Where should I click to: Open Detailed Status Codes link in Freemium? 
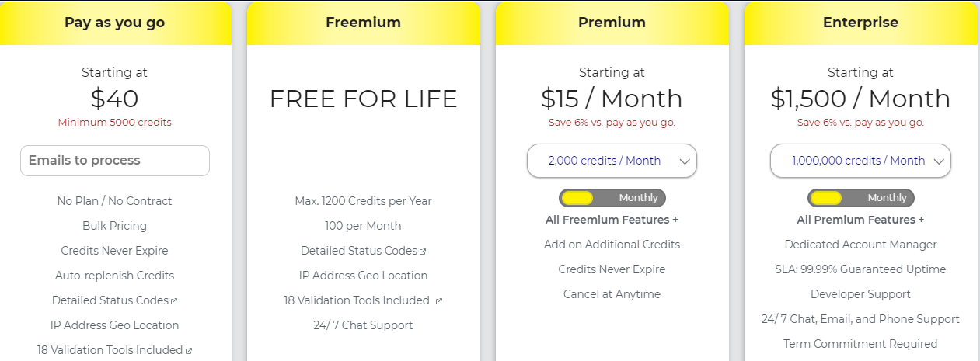(x=359, y=251)
